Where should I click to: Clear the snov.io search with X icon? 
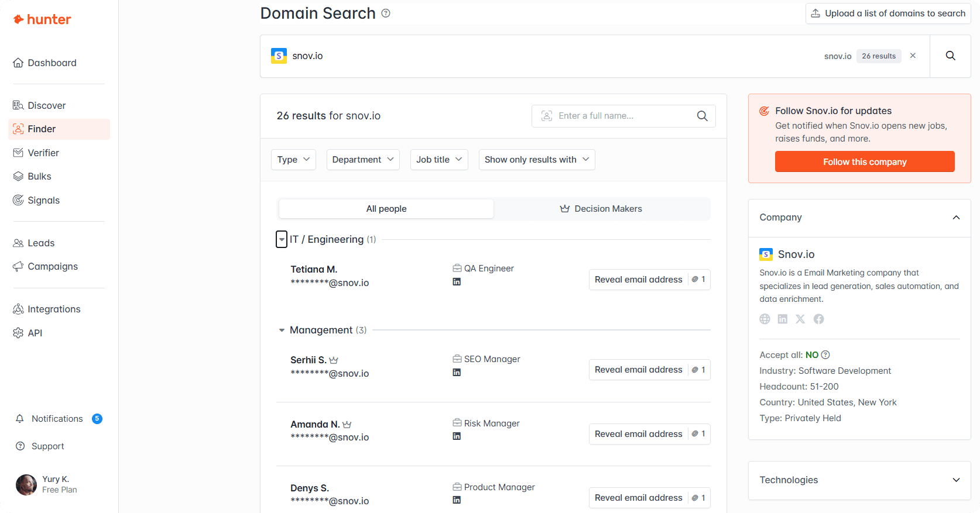pyautogui.click(x=913, y=56)
